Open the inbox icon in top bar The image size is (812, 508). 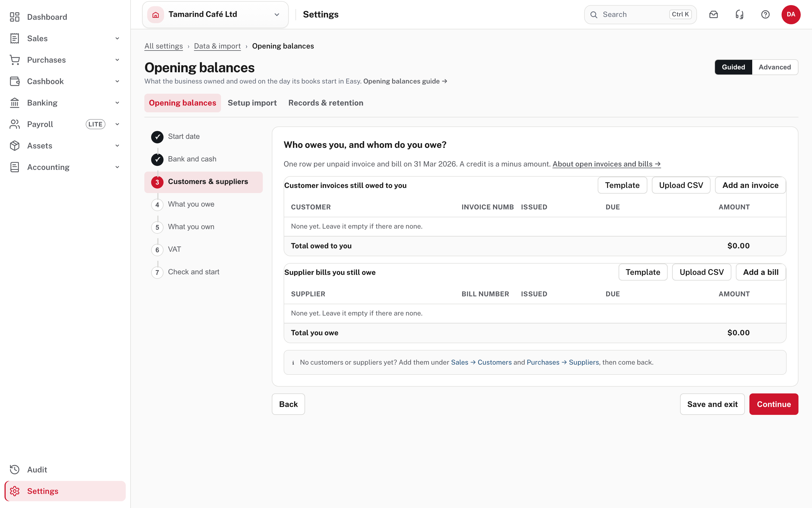click(x=713, y=14)
